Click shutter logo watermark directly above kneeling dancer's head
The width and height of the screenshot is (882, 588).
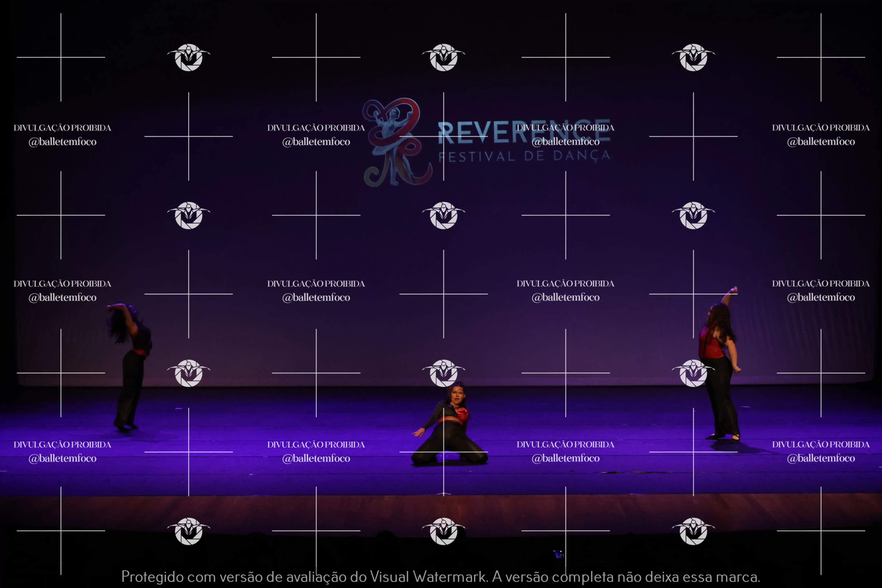[x=444, y=373]
